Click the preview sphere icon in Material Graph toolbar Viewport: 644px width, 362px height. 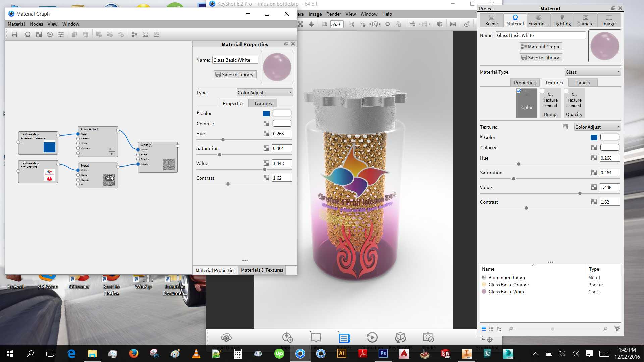[28, 34]
